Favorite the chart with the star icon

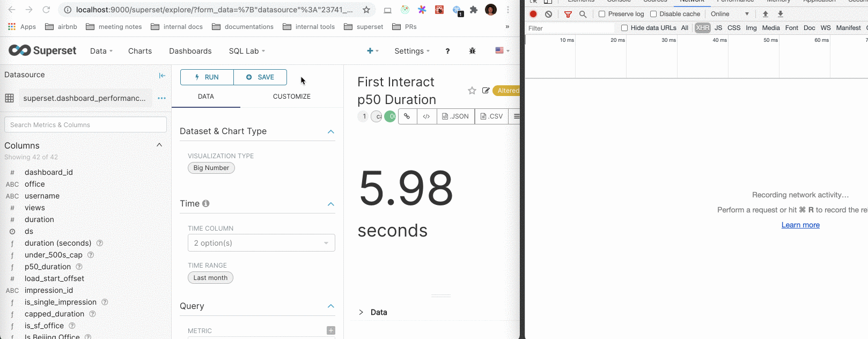coord(472,91)
